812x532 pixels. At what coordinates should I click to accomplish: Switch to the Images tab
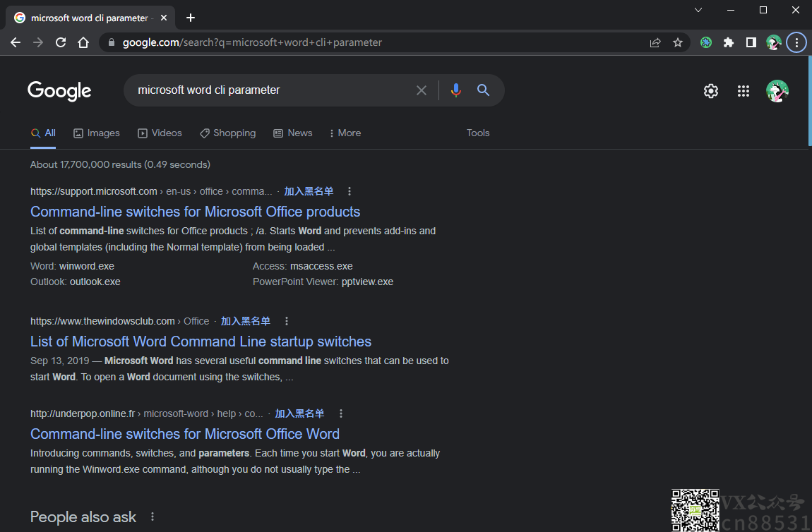tap(96, 133)
